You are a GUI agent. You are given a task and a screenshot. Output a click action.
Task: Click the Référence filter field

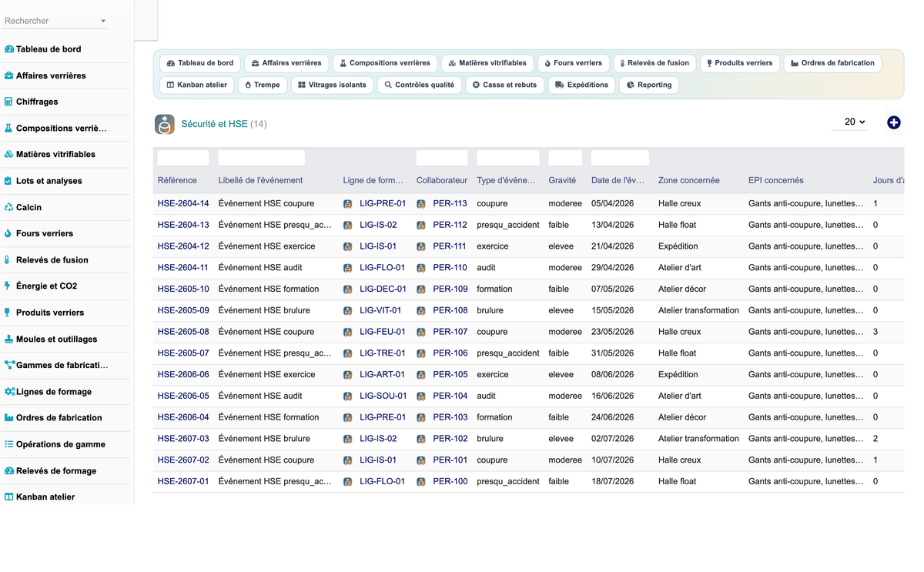pyautogui.click(x=183, y=158)
